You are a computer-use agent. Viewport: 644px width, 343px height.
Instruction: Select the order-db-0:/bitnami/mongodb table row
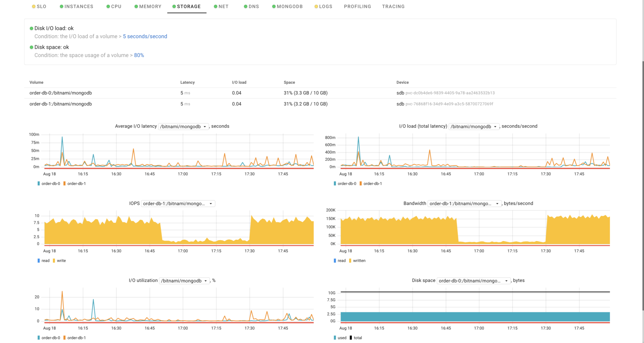tap(60, 93)
